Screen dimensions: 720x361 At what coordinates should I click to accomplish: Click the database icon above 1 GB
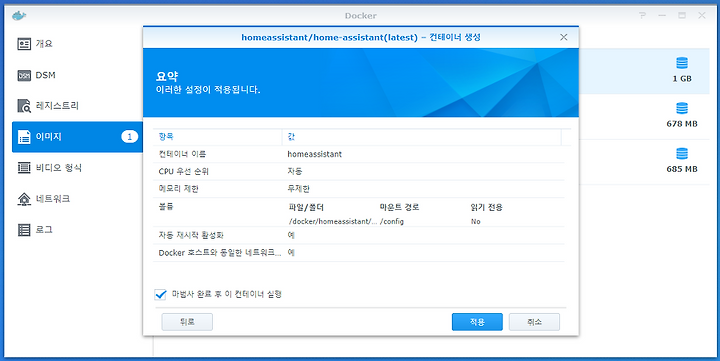[682, 63]
